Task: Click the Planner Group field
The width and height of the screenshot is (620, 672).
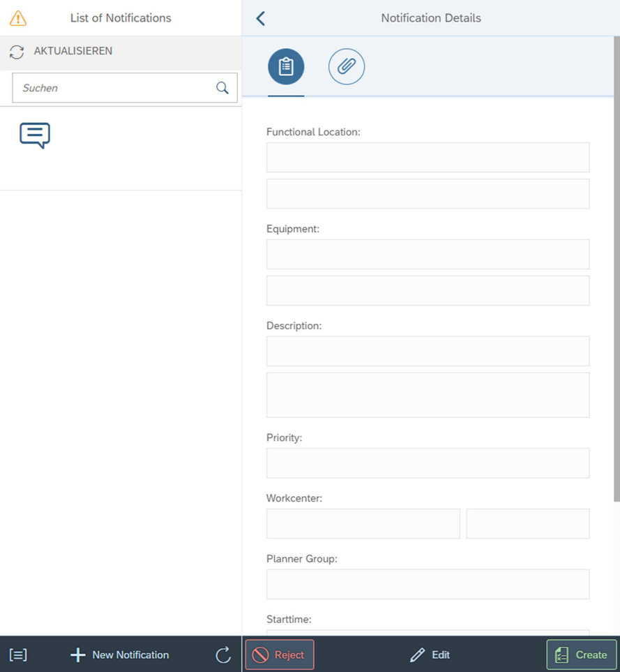Action: coord(428,584)
